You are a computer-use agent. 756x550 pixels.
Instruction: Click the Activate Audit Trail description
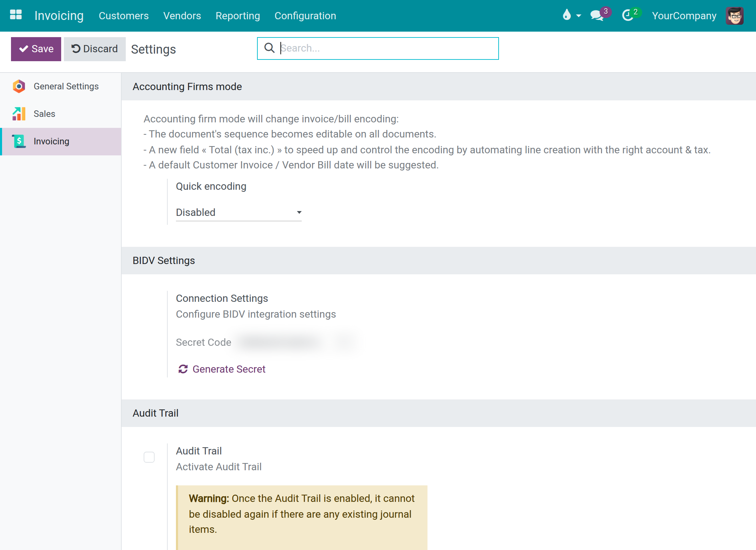[219, 467]
